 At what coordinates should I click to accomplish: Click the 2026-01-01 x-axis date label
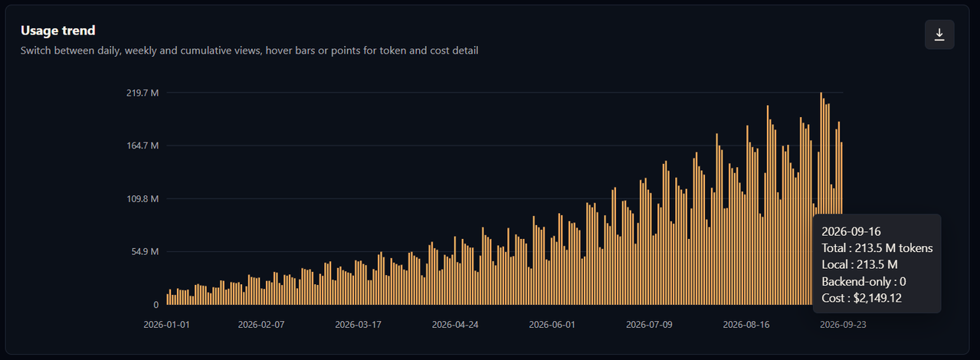pyautogui.click(x=166, y=325)
